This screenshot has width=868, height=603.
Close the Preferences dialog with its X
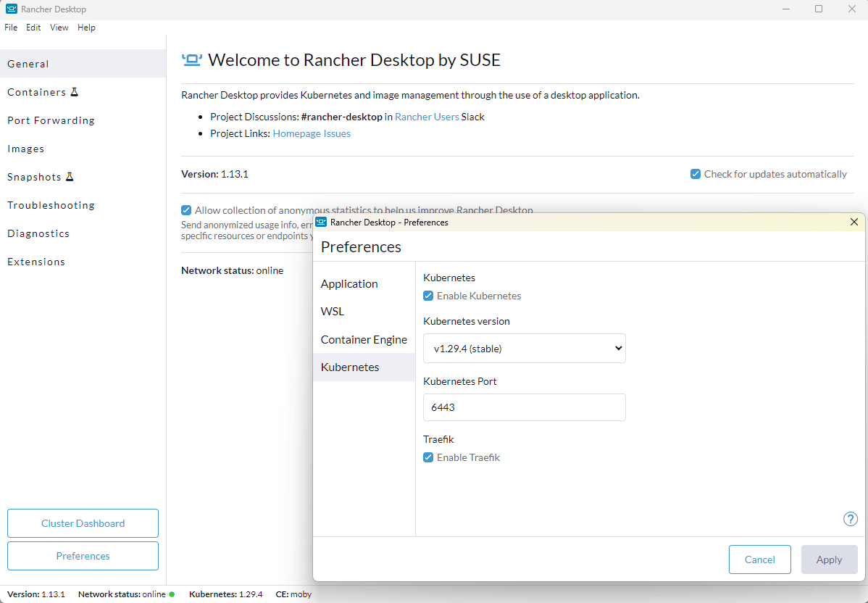coord(854,222)
